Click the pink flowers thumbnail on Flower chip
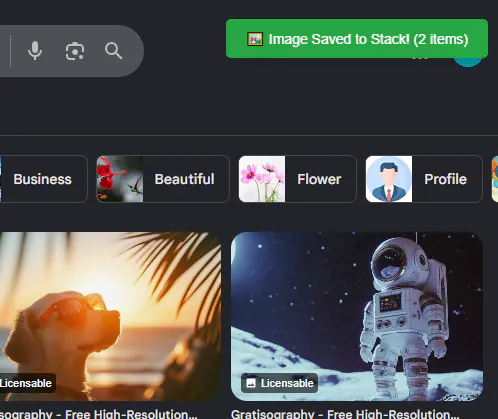Image resolution: width=498 pixels, height=419 pixels. (262, 179)
